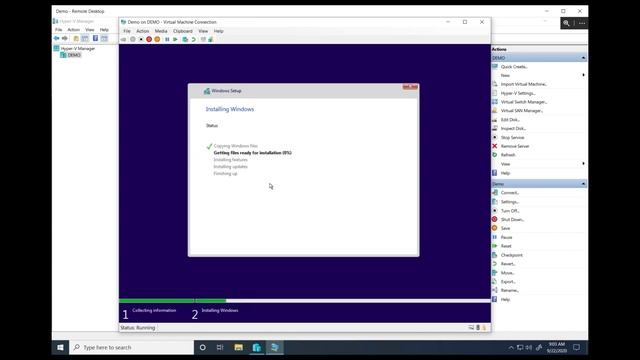The height and width of the screenshot is (360, 640).
Task: Click Share icon at end of VM toolbar
Action: [x=211, y=40]
